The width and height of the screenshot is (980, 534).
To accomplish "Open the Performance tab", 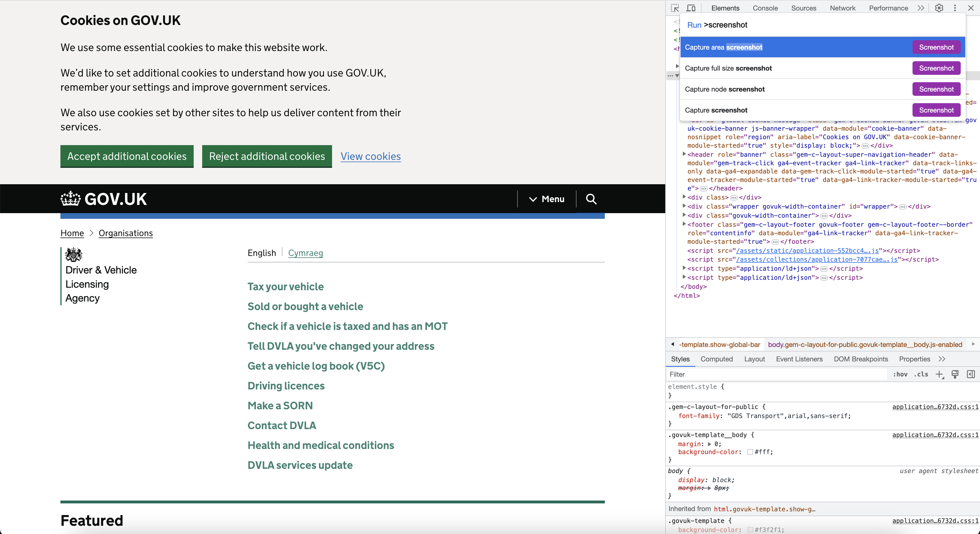I will [888, 8].
